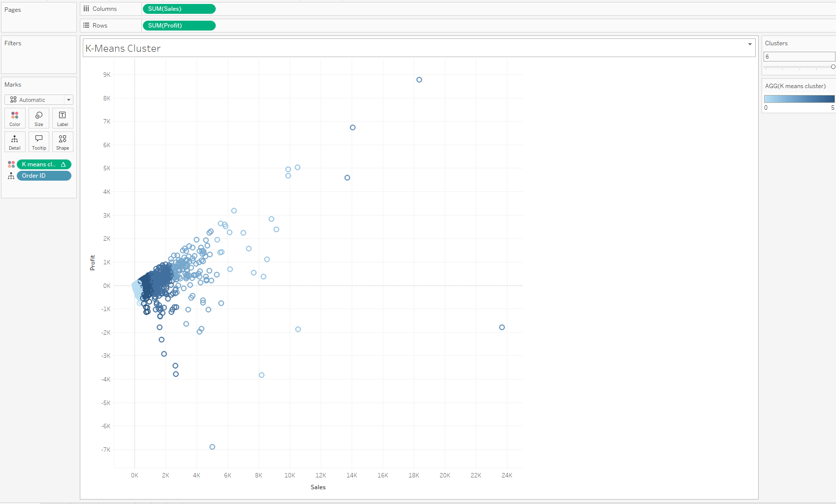Select the SUM(Profit) pill on Rows
The width and height of the screenshot is (836, 504).
(x=178, y=25)
